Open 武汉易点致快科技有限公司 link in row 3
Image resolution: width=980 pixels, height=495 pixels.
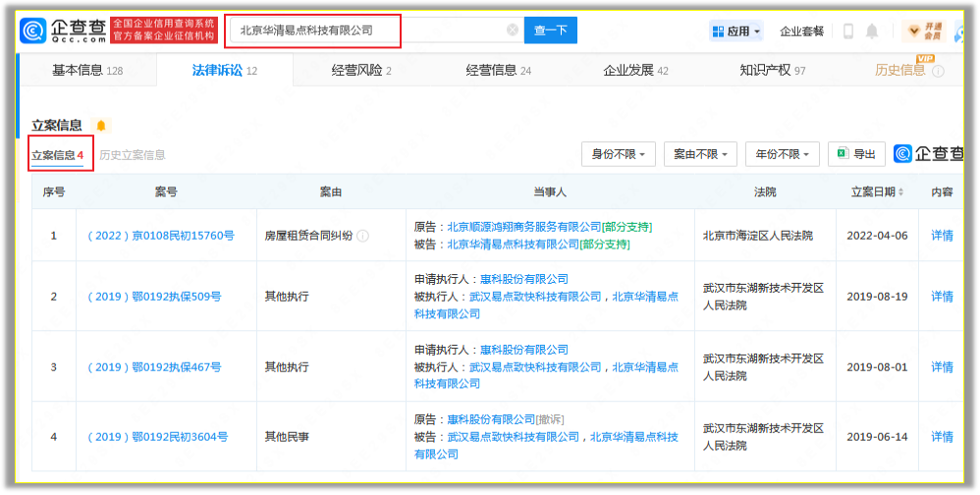(535, 367)
